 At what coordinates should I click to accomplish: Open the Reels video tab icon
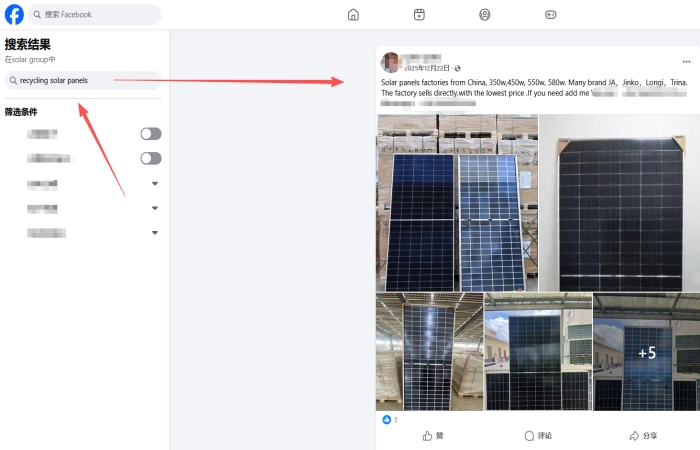[419, 15]
